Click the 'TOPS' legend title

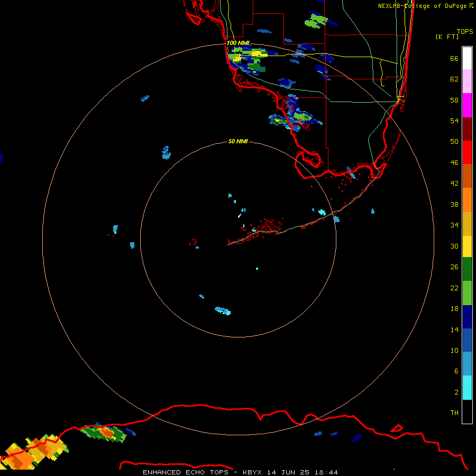[465, 31]
